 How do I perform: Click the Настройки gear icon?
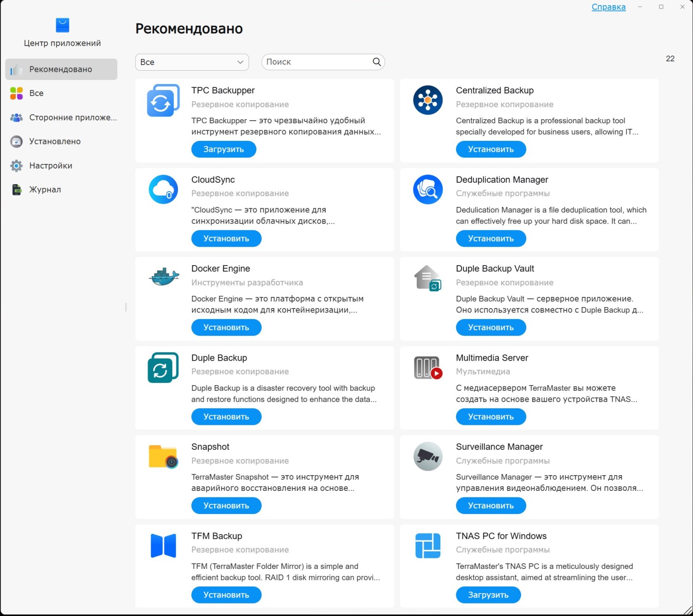tap(16, 165)
